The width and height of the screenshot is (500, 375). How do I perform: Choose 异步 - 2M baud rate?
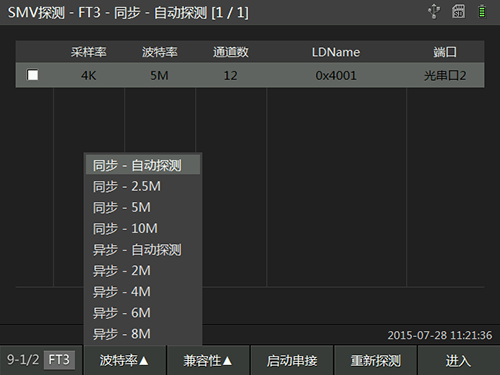point(143,271)
